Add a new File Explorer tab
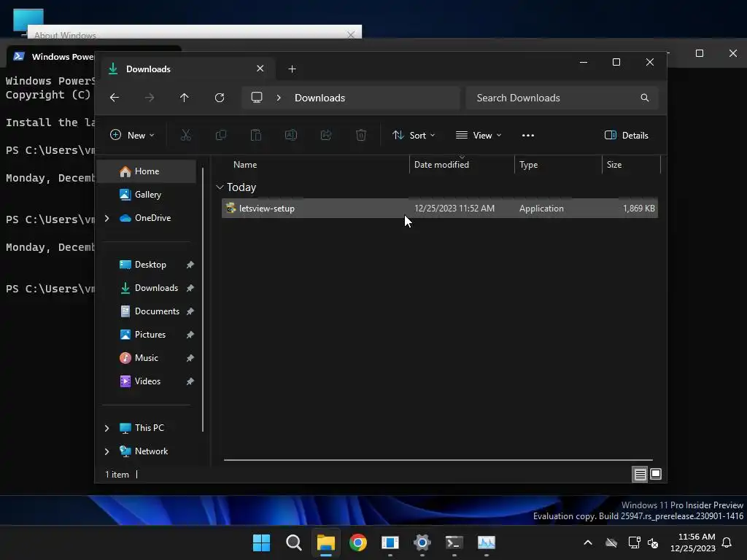 [x=292, y=69]
